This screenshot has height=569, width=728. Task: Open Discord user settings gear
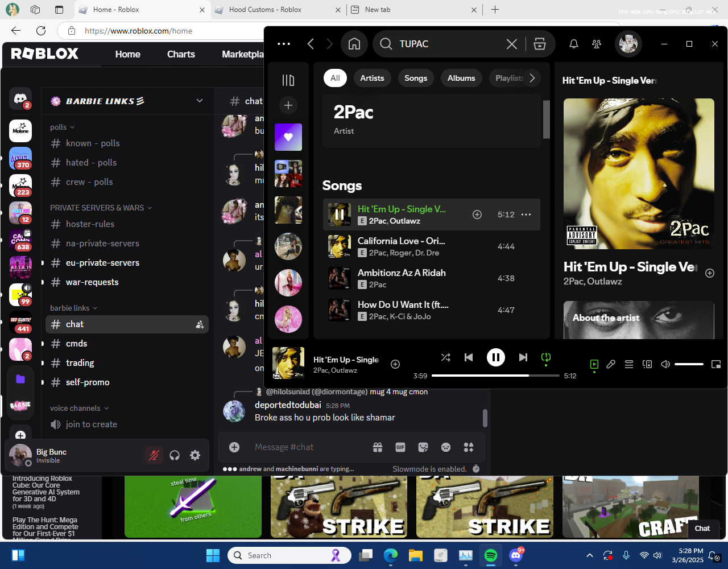pos(195,455)
